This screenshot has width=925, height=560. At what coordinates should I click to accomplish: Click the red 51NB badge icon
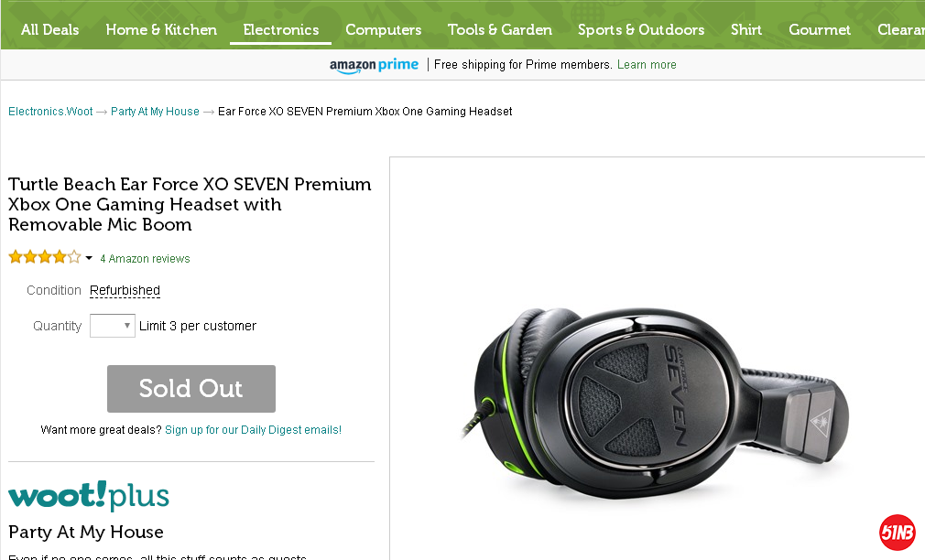[897, 533]
